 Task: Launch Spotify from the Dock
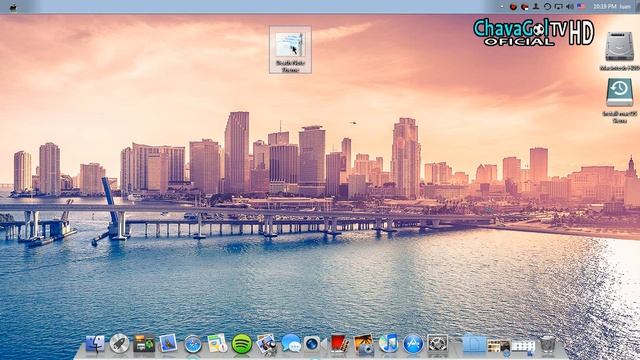click(x=242, y=344)
